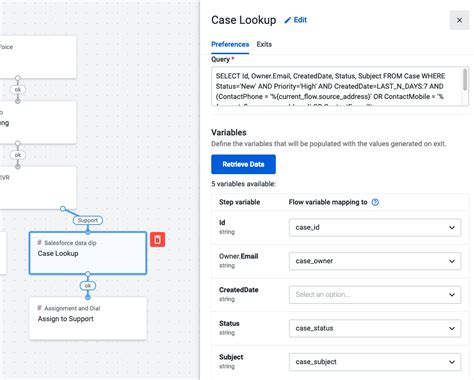Image resolution: width=474 pixels, height=380 pixels.
Task: Select the Assign to Support node
Action: coord(88,319)
